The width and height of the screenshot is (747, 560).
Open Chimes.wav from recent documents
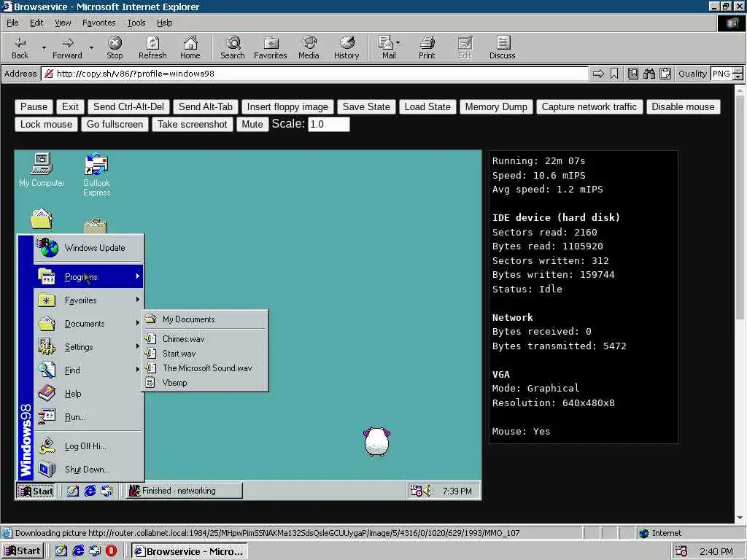click(x=205, y=338)
